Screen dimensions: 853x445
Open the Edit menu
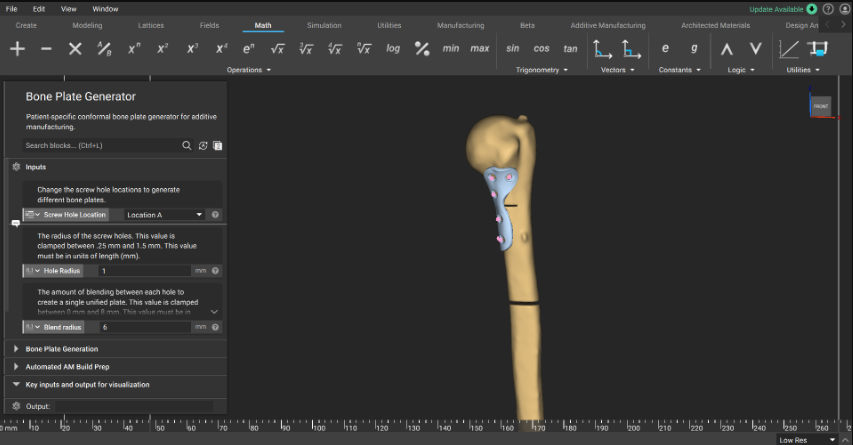pyautogui.click(x=39, y=8)
